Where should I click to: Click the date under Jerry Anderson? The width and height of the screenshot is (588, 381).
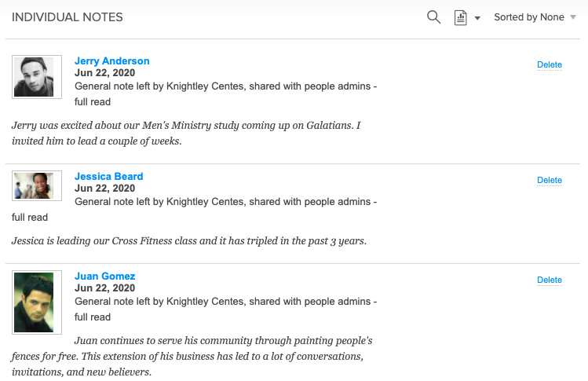pos(104,73)
